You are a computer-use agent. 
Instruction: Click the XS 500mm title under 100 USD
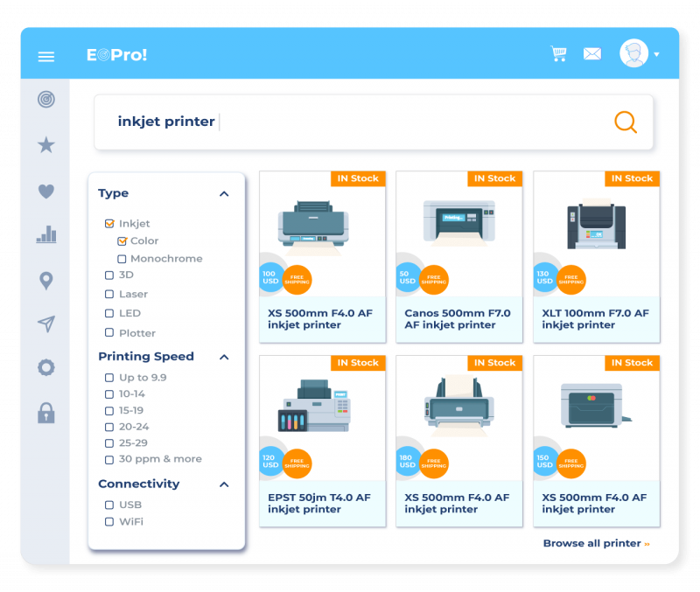pyautogui.click(x=320, y=319)
